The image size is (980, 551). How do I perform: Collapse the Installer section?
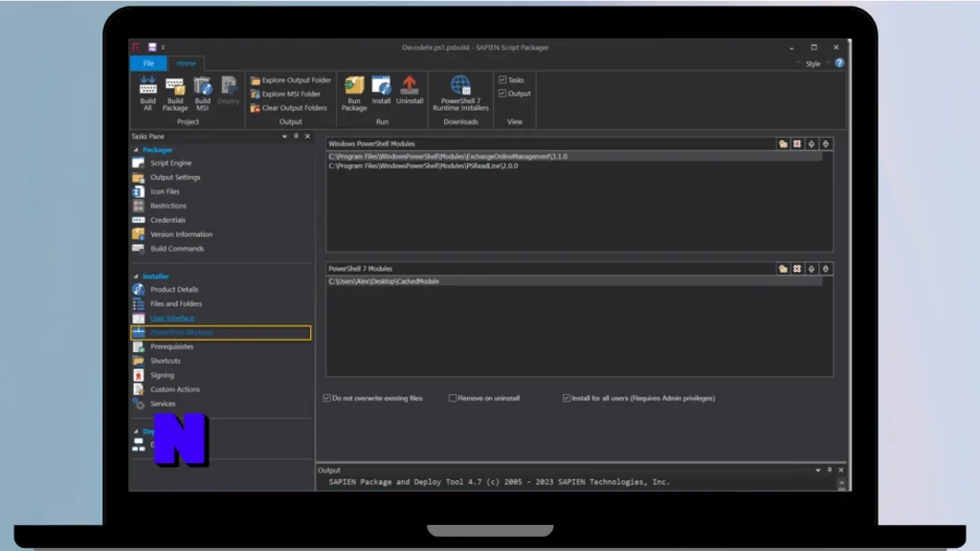tap(136, 276)
